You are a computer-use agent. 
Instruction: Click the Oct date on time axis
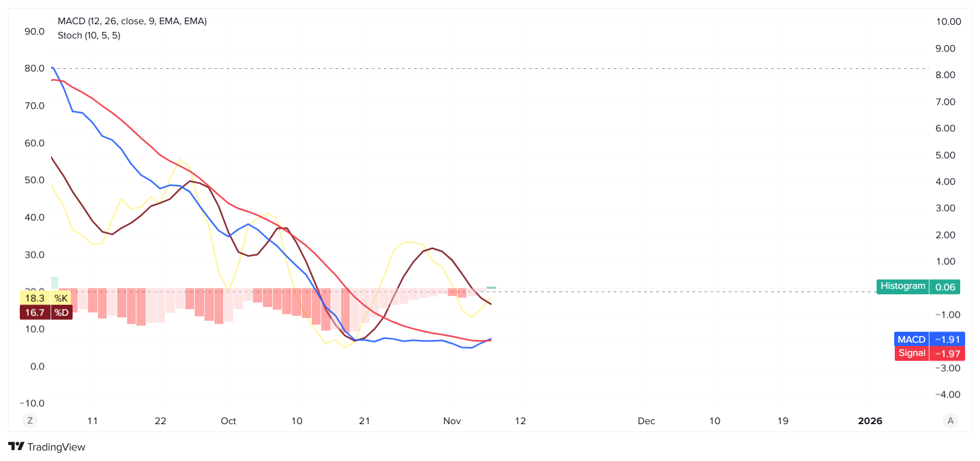(228, 421)
